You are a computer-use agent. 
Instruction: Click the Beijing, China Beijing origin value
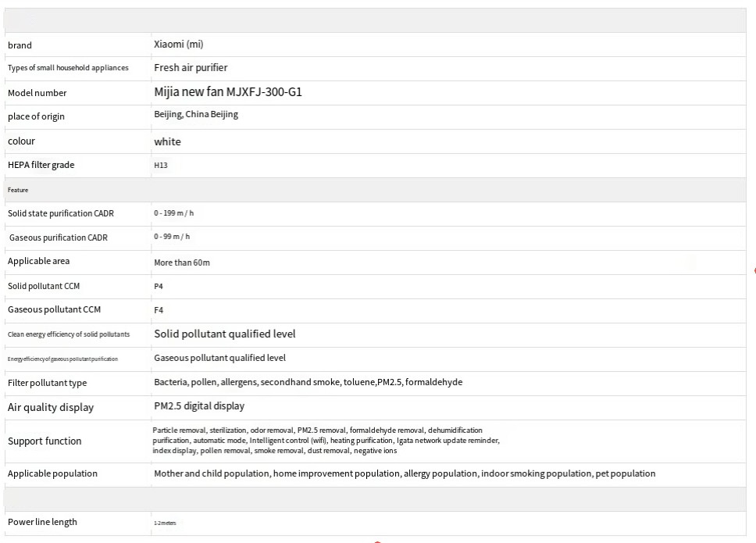tap(195, 114)
